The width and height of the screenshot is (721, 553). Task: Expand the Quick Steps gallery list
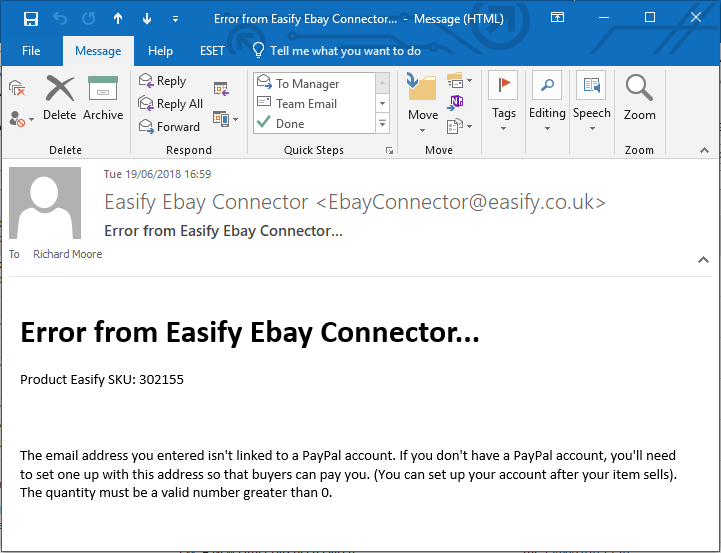tap(383, 123)
